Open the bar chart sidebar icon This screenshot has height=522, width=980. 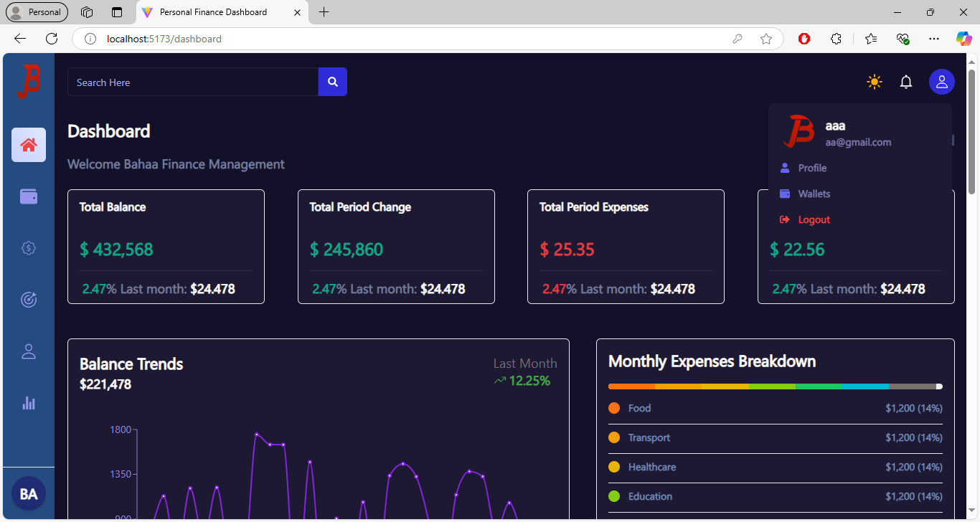[29, 403]
